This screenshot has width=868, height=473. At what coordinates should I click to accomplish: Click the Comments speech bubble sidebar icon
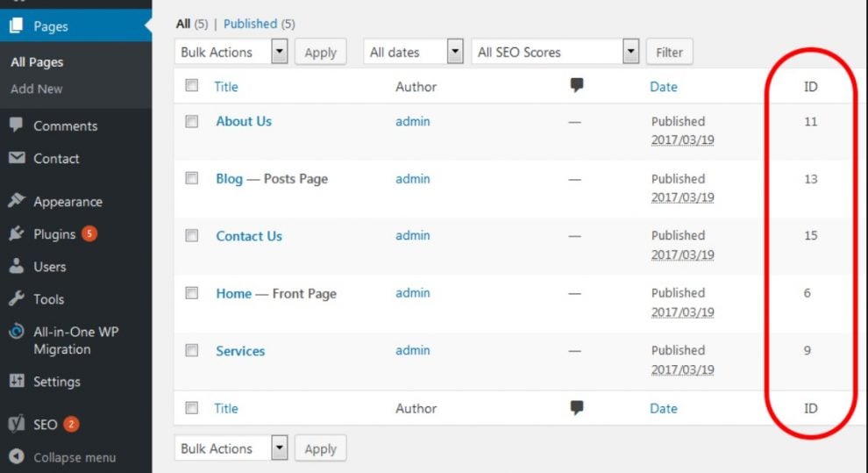point(16,125)
